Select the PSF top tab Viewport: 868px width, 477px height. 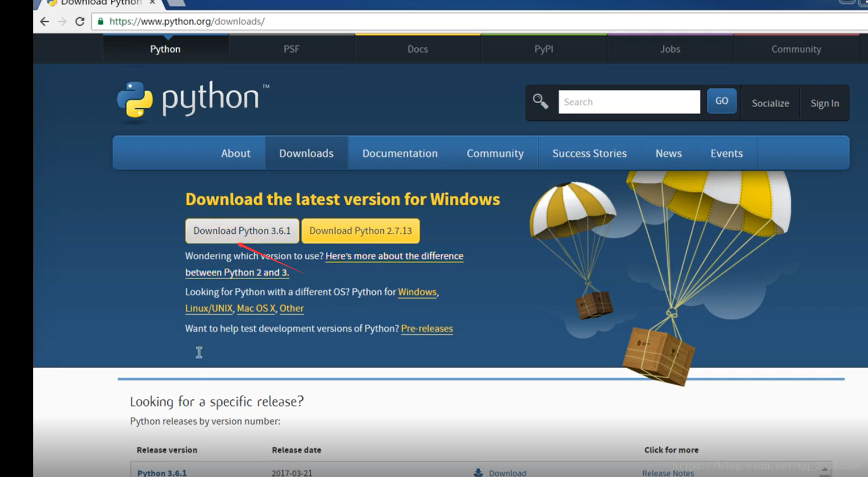(x=291, y=49)
